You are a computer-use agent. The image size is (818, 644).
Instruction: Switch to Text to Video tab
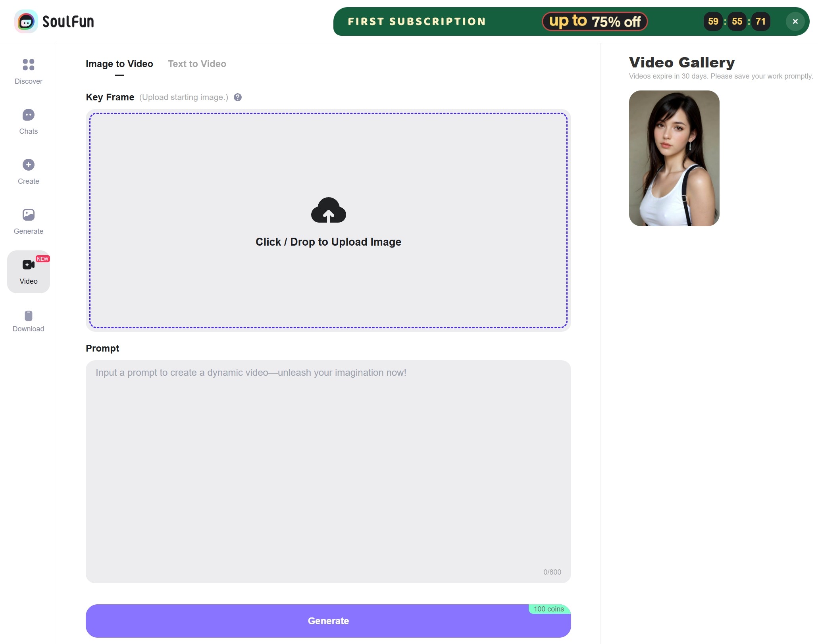[x=197, y=64]
